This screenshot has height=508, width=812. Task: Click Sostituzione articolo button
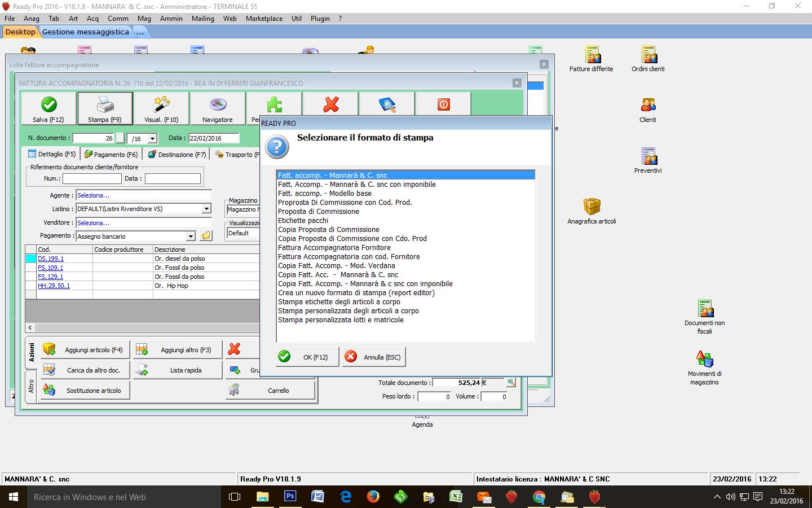[x=85, y=391]
